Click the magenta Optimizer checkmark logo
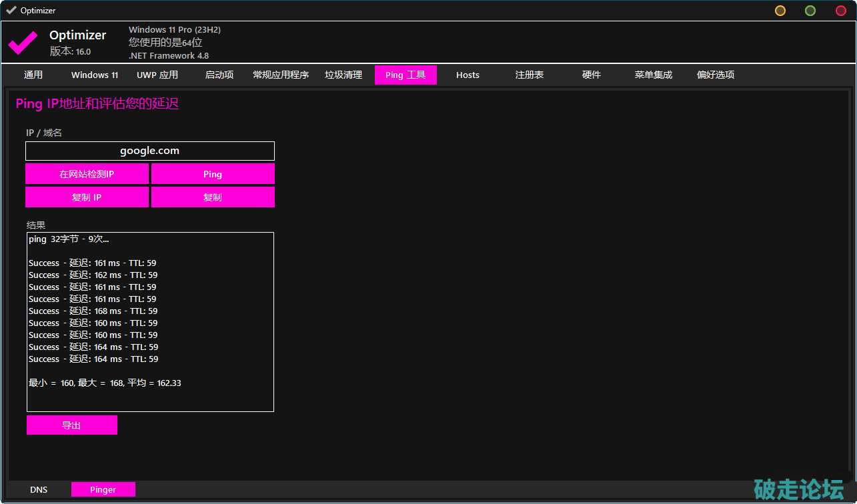857x504 pixels. pyautogui.click(x=23, y=43)
